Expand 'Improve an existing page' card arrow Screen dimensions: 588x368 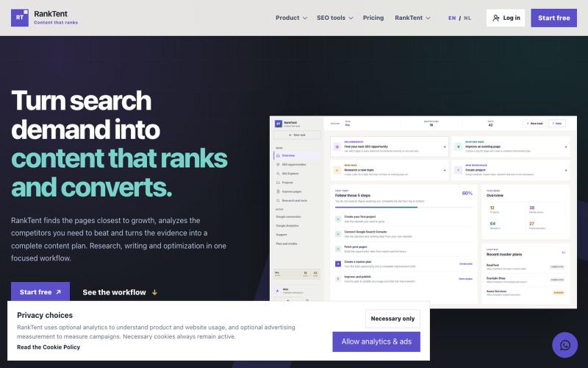pyautogui.click(x=566, y=146)
